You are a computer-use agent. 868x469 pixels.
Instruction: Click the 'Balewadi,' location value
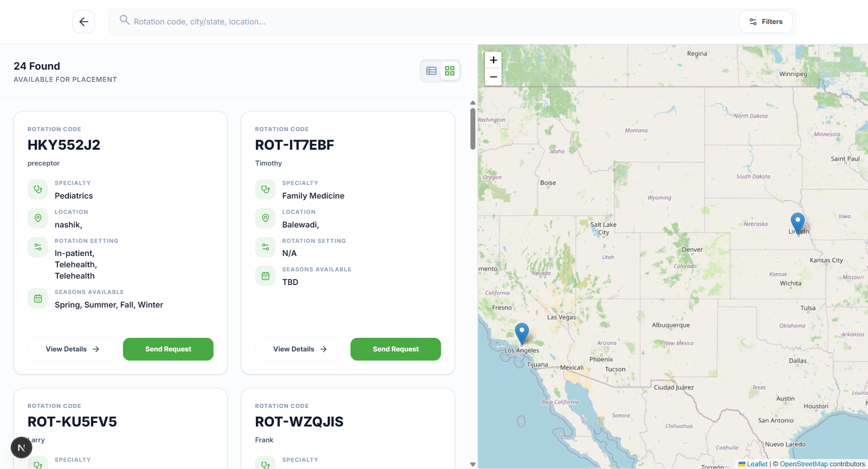[x=300, y=225]
